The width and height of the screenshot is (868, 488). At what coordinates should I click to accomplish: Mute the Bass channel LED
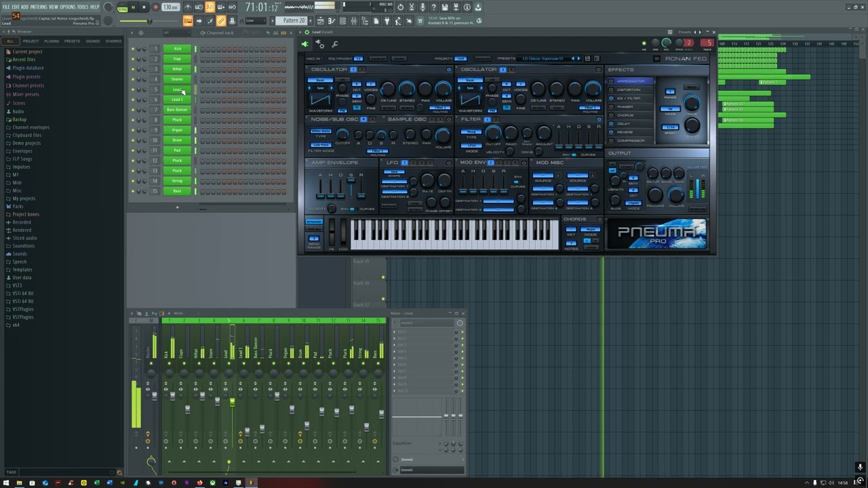[x=133, y=190]
